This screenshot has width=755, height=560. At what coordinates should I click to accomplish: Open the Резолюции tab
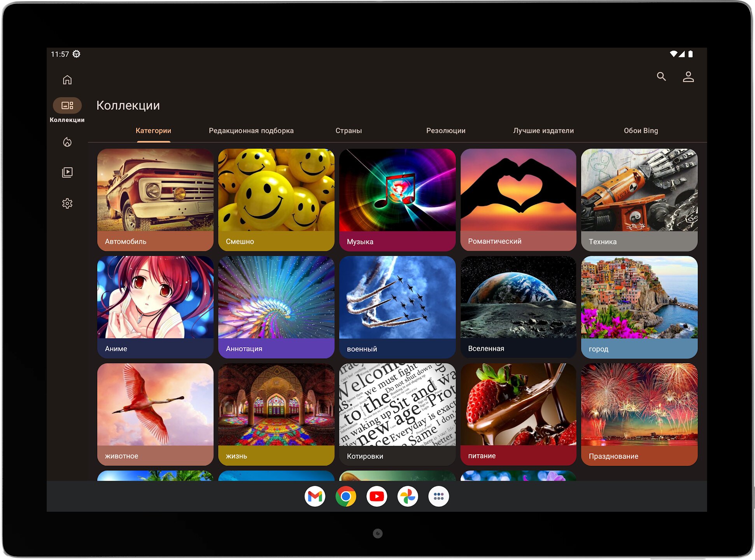point(445,131)
